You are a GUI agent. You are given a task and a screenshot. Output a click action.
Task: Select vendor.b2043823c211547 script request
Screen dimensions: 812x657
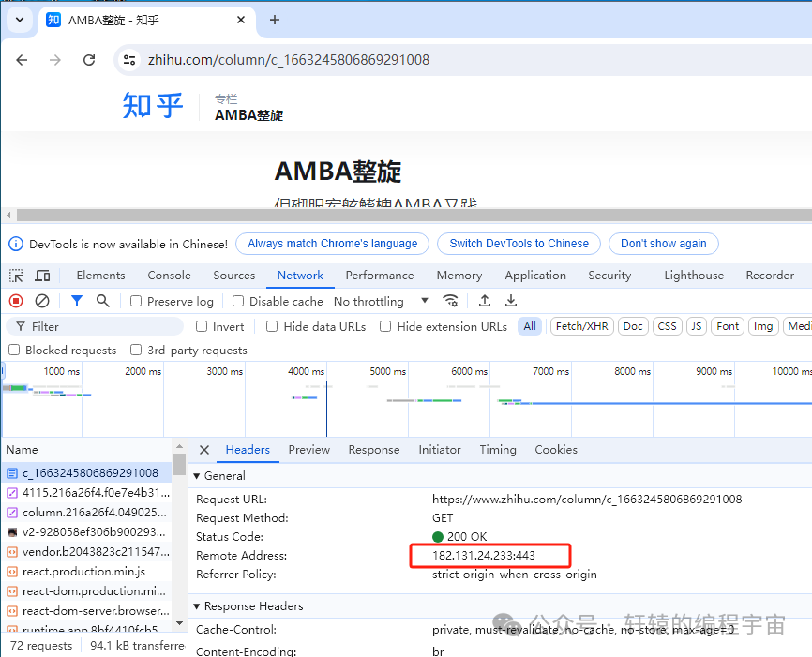pos(86,552)
